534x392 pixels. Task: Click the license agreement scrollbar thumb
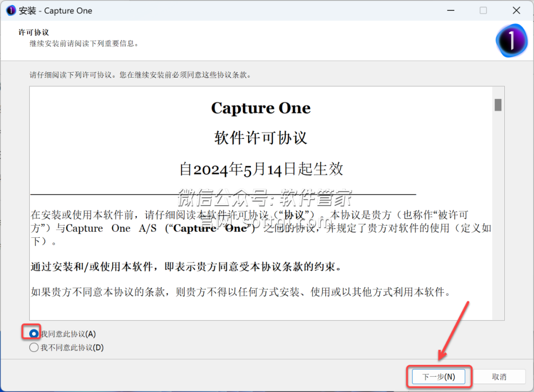498,105
